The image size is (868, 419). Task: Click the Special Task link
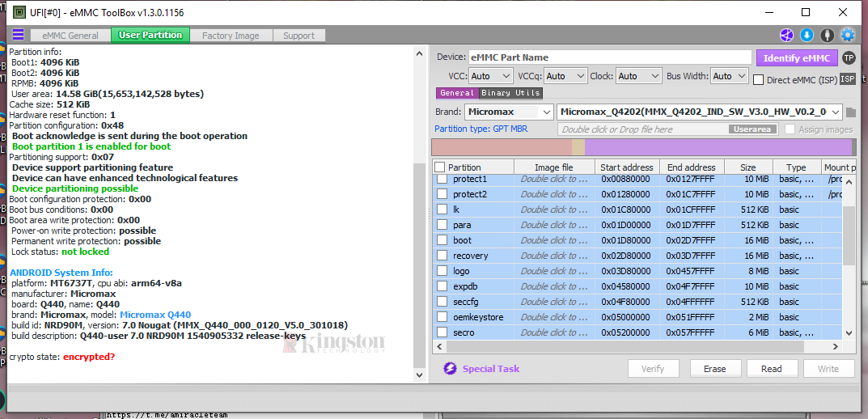(x=491, y=369)
